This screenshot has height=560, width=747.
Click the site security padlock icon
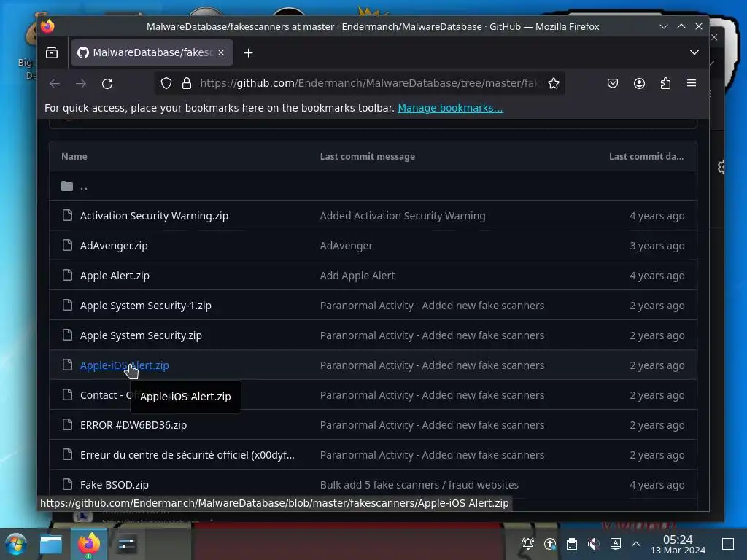coord(187,83)
